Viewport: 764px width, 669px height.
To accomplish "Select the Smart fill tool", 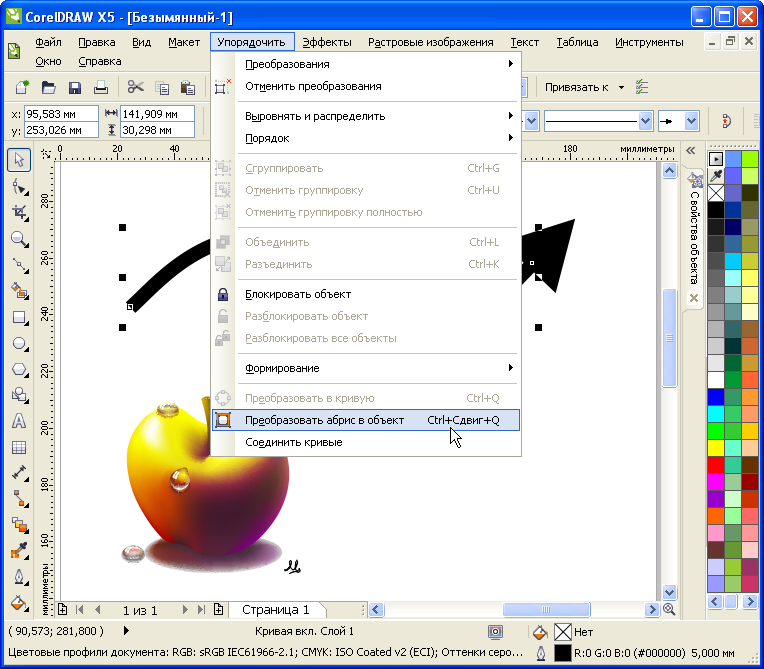I will tap(19, 291).
